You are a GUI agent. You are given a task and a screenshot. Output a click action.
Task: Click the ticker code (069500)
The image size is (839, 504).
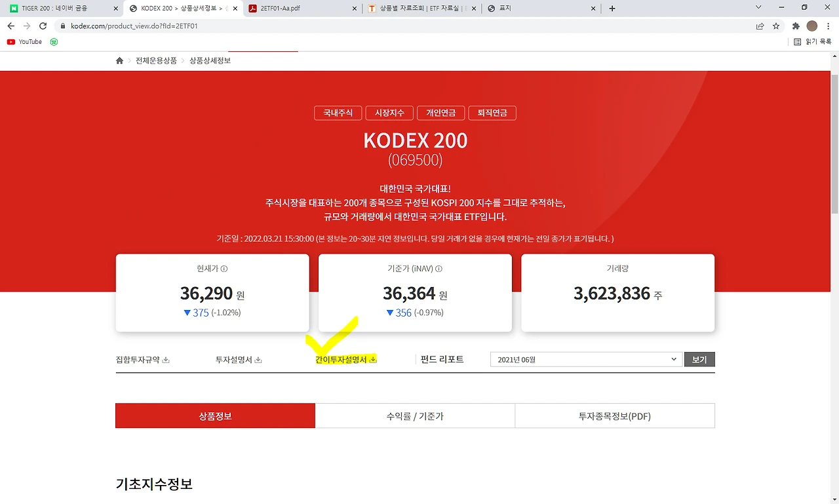(x=415, y=160)
